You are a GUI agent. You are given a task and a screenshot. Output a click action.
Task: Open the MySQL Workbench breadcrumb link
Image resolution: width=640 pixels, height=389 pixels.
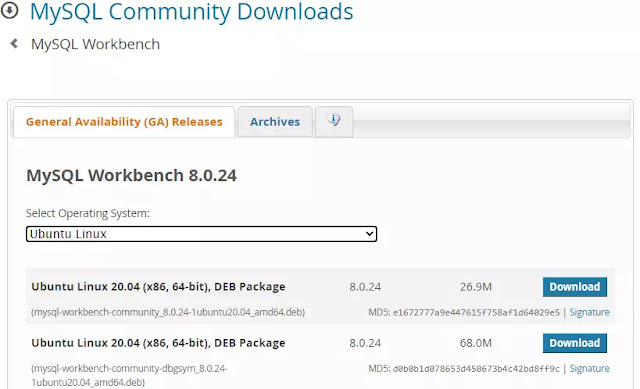[96, 44]
